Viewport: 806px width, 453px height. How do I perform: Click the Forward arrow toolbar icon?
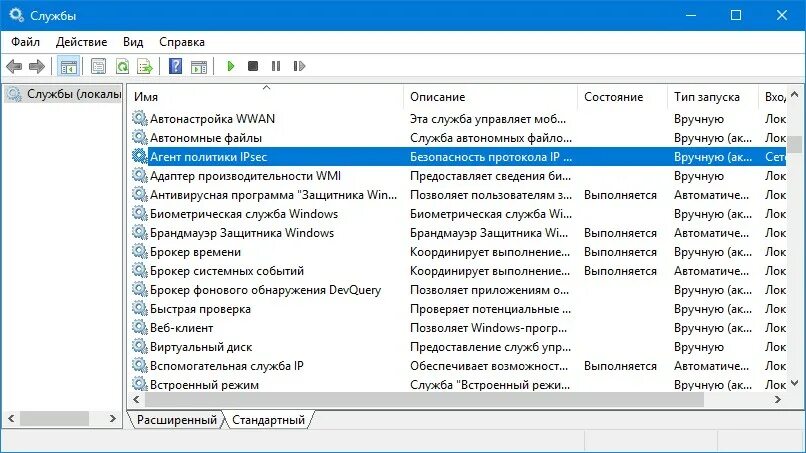point(36,66)
